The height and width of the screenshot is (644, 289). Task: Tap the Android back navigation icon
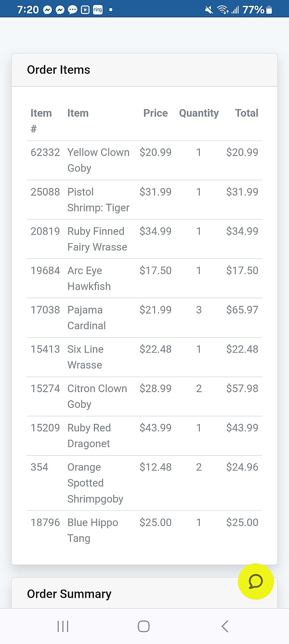point(224,626)
